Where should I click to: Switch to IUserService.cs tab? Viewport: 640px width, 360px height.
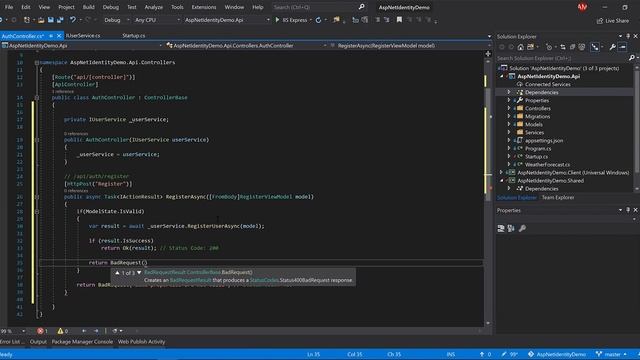point(83,36)
